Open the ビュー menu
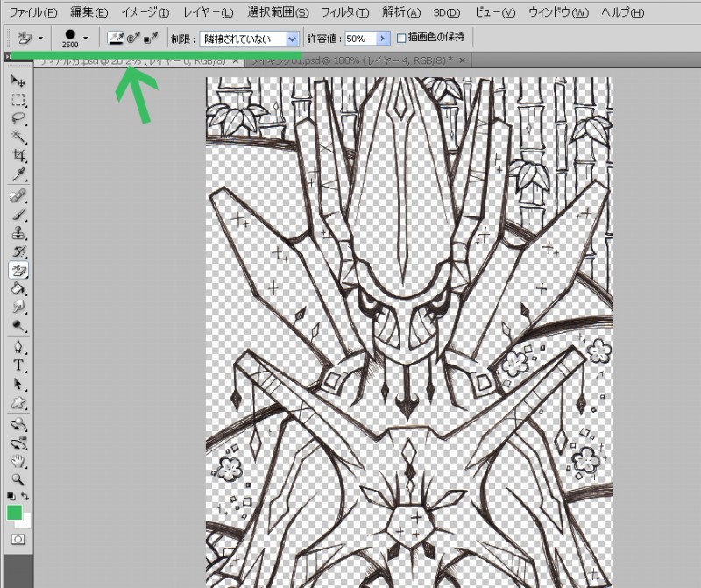 click(494, 12)
